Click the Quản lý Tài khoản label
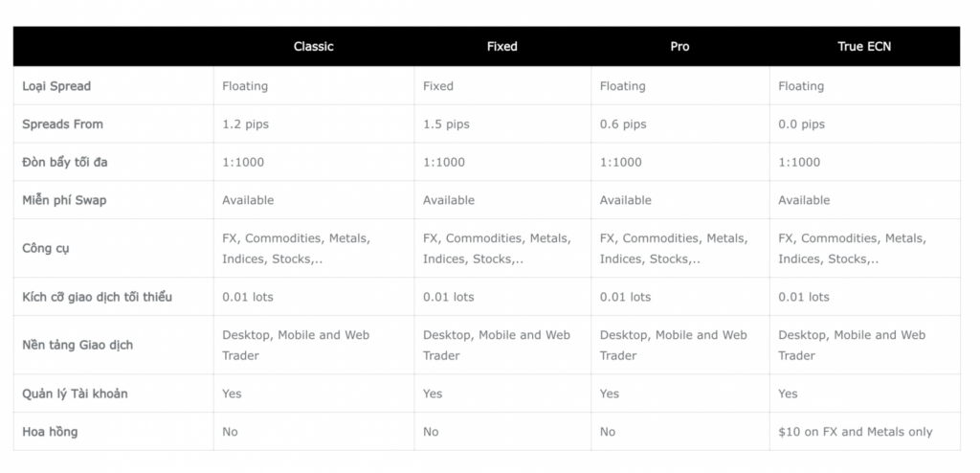The image size is (980, 473). (75, 394)
